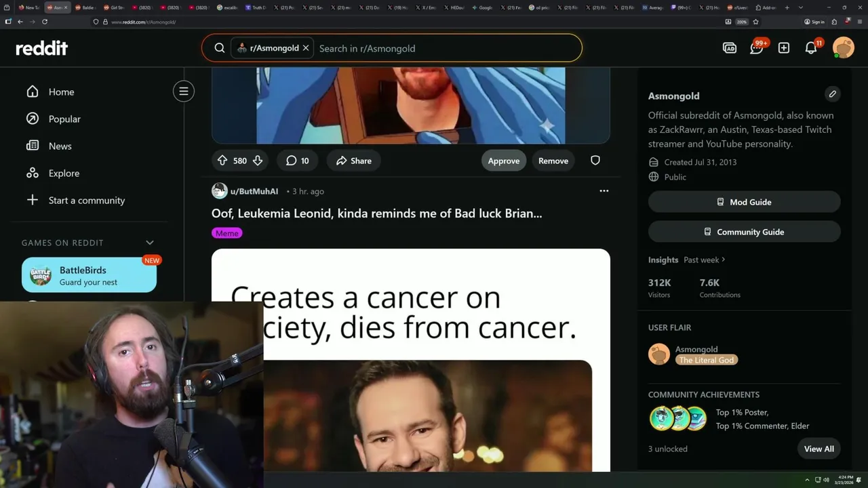The width and height of the screenshot is (868, 488).
Task: Upvote the post with 580 points
Action: [x=222, y=161]
